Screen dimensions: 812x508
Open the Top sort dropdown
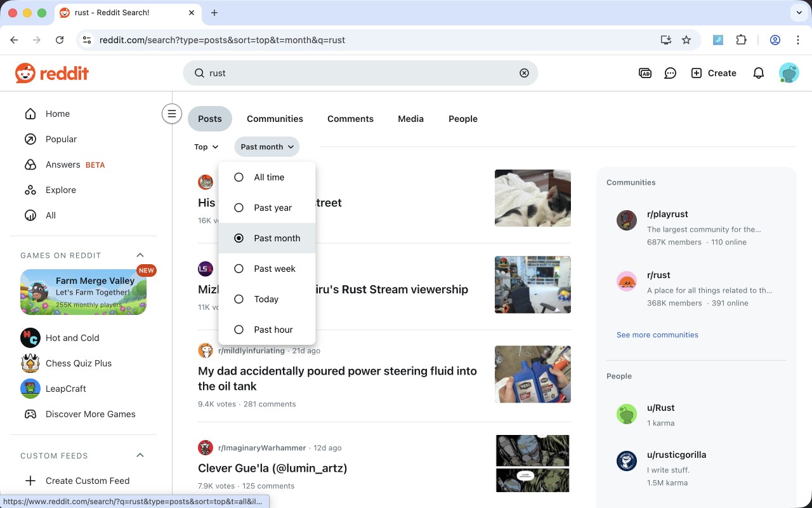coord(207,147)
